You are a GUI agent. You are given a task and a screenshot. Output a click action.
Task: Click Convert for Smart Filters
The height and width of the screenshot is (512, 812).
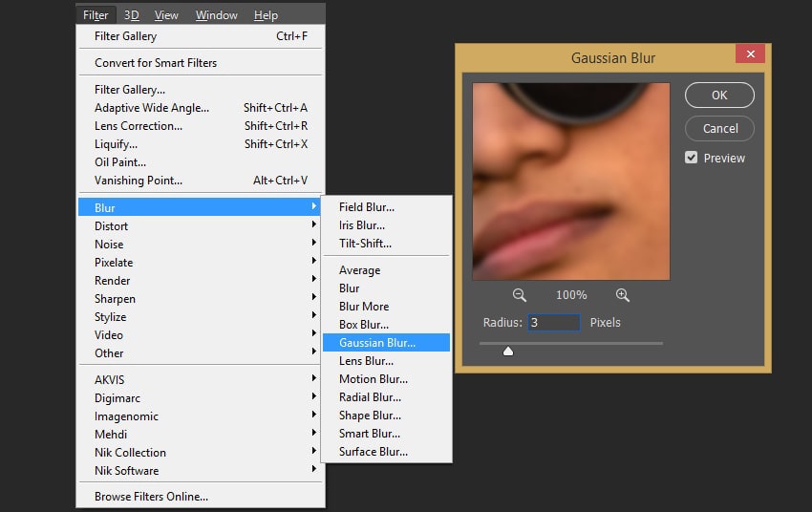pyautogui.click(x=156, y=63)
